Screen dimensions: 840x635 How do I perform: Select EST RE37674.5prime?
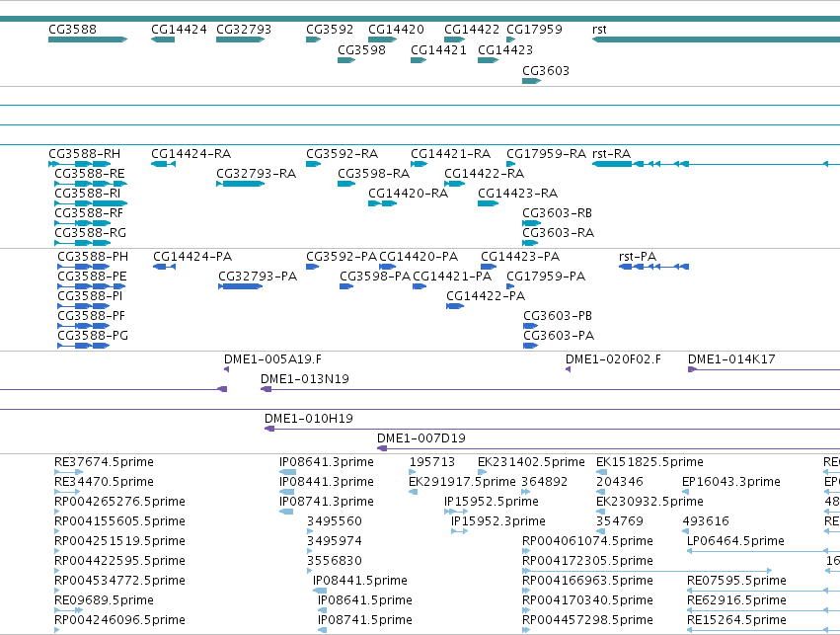click(104, 462)
